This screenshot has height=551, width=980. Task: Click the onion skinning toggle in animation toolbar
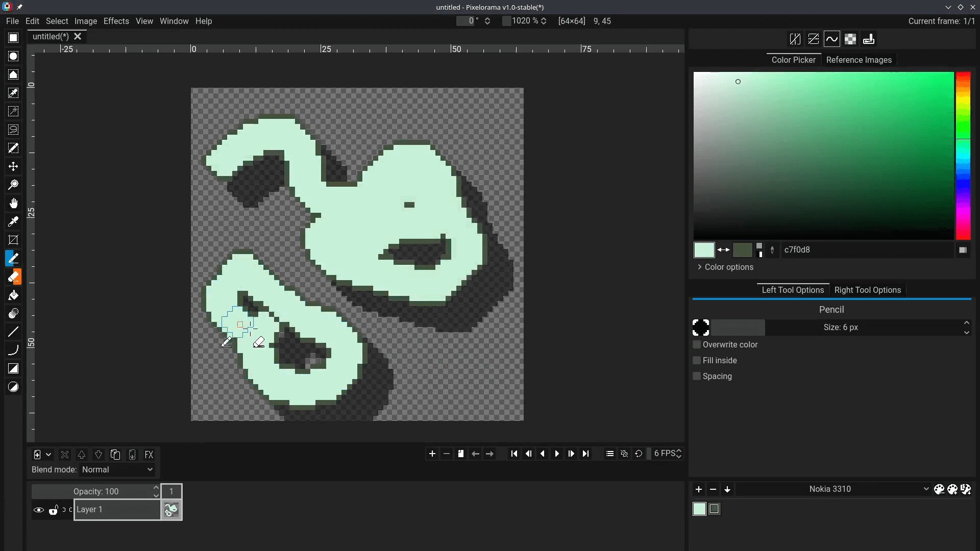[x=624, y=454]
